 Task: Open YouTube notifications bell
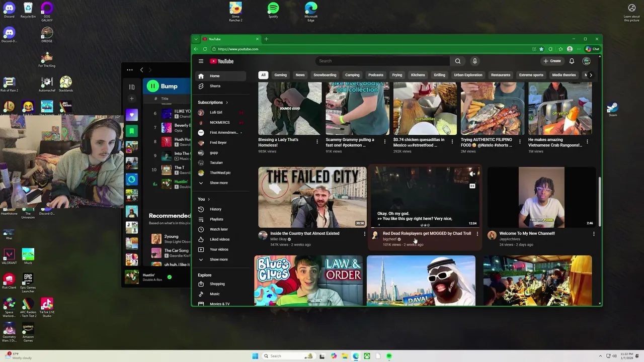pos(572,61)
